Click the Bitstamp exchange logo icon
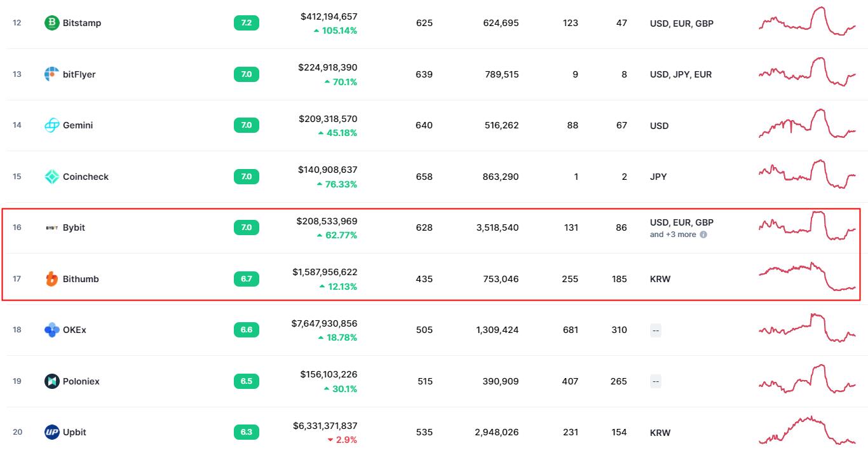The image size is (868, 455). click(51, 23)
